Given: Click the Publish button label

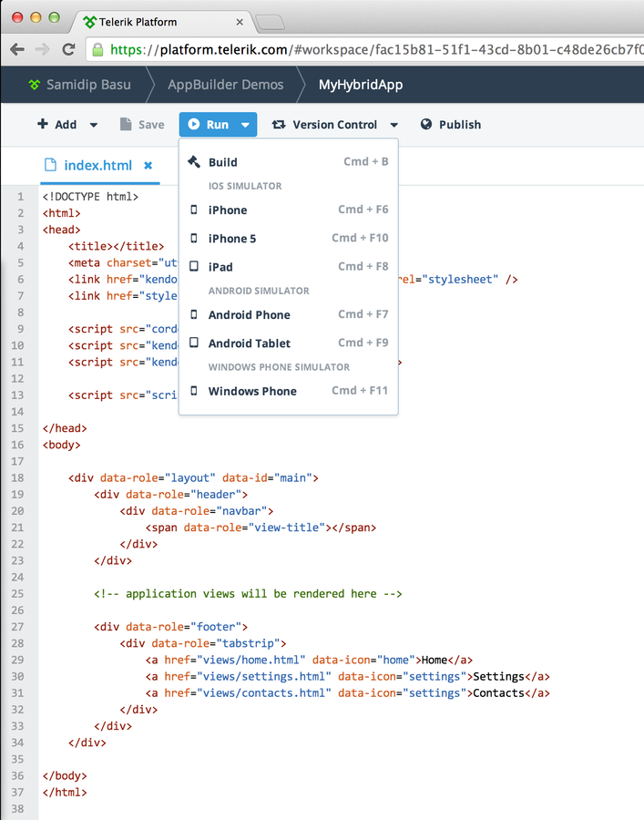Looking at the screenshot, I should (460, 125).
